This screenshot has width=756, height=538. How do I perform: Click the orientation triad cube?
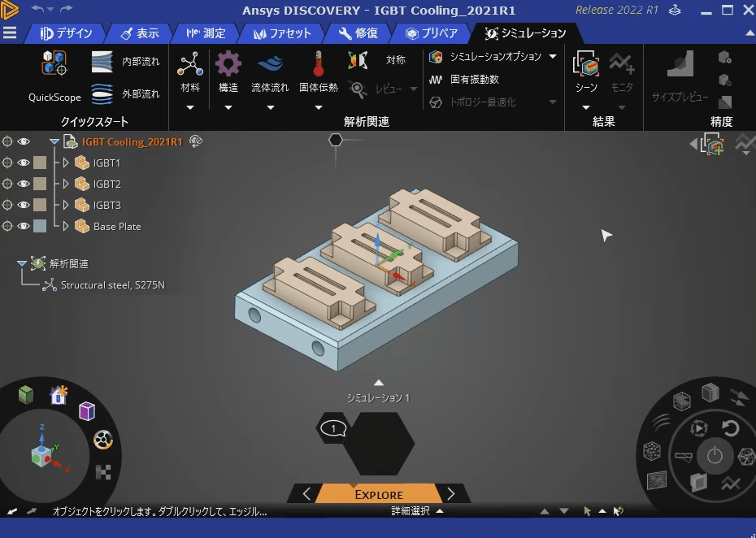(41, 456)
